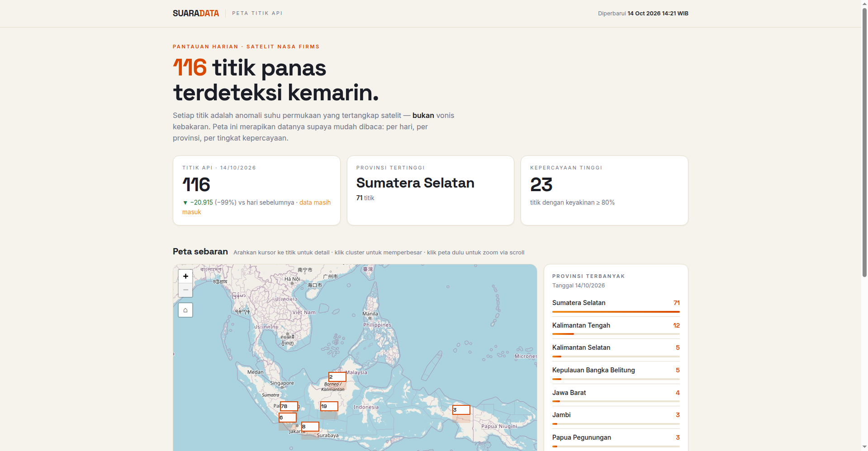Open the 78-point cluster on Sumatra
Image resolution: width=868 pixels, height=451 pixels.
pos(289,406)
